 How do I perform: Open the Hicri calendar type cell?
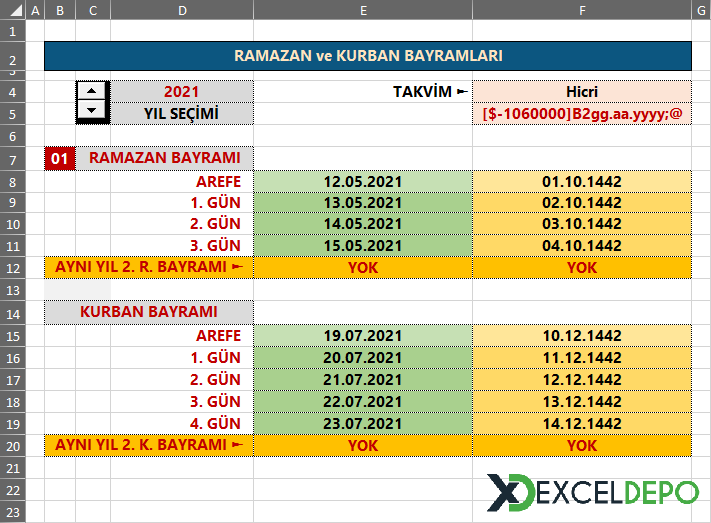tap(581, 91)
